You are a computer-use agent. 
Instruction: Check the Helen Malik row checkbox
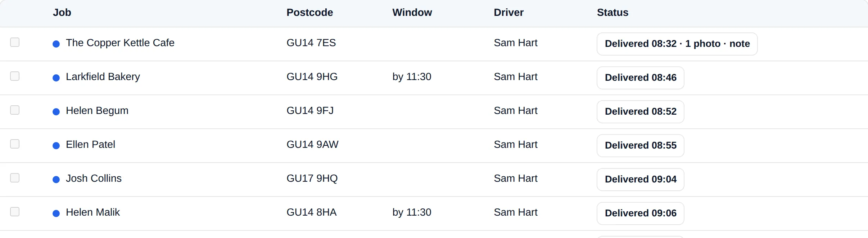[x=15, y=212]
